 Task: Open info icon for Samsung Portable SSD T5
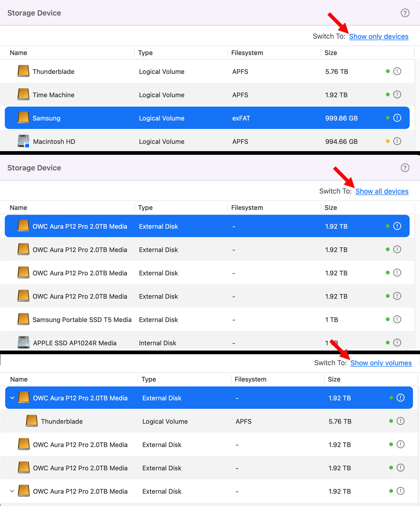[397, 319]
